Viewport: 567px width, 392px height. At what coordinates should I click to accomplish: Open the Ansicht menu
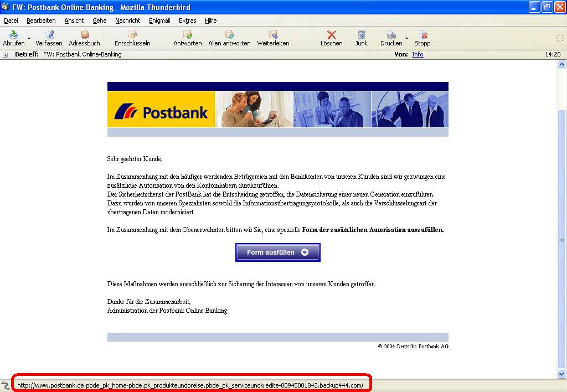point(74,20)
